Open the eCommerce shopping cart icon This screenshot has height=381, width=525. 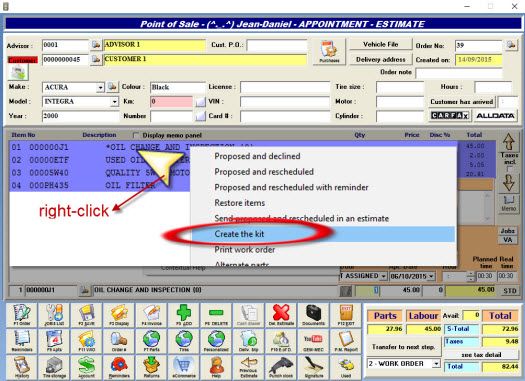tap(183, 367)
